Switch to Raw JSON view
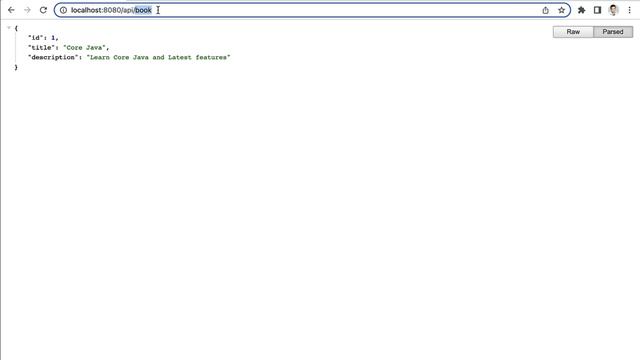 (573, 32)
